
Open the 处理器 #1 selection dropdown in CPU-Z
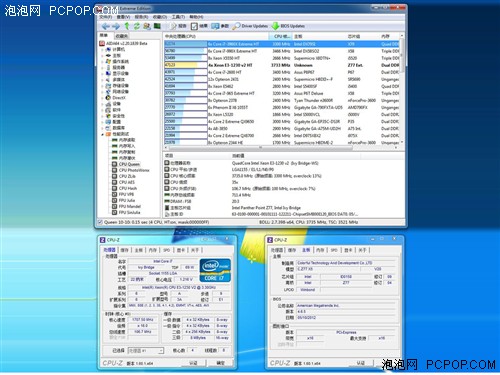pos(146,351)
